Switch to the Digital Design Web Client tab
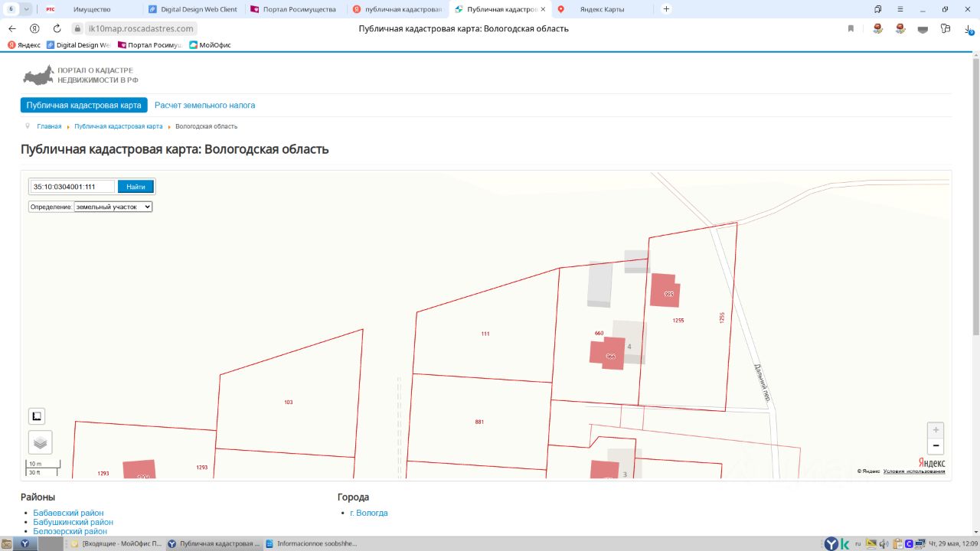 193,9
